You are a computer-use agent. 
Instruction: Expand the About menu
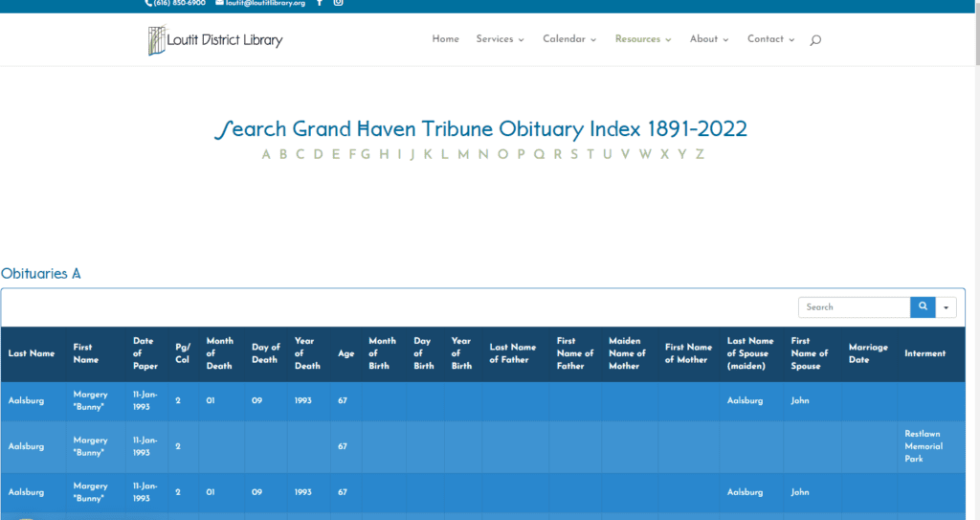[709, 39]
